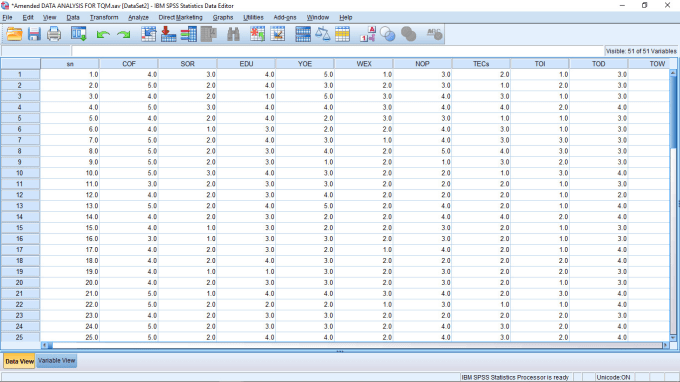Click the Save this document icon
Image resolution: width=680 pixels, height=382 pixels.
(34, 34)
